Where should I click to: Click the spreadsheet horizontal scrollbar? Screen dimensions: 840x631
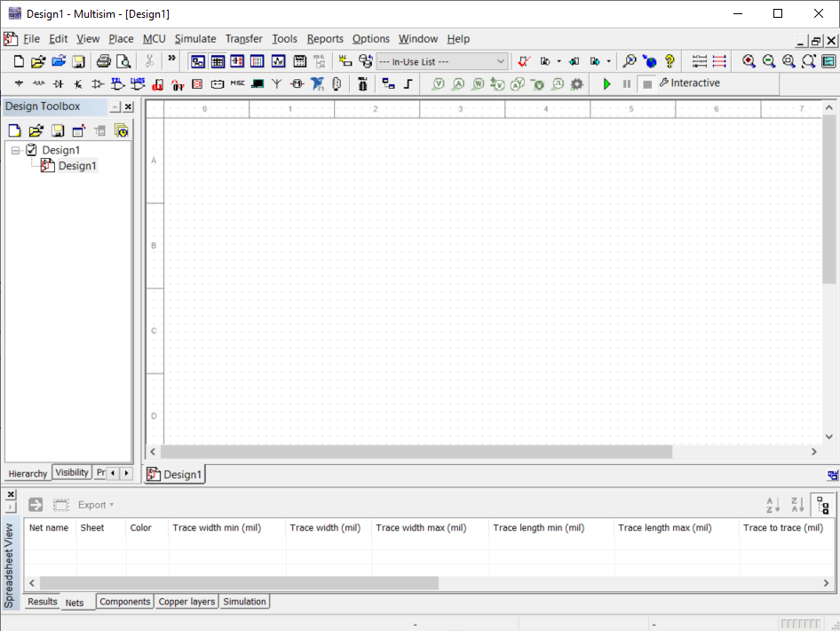coord(240,583)
